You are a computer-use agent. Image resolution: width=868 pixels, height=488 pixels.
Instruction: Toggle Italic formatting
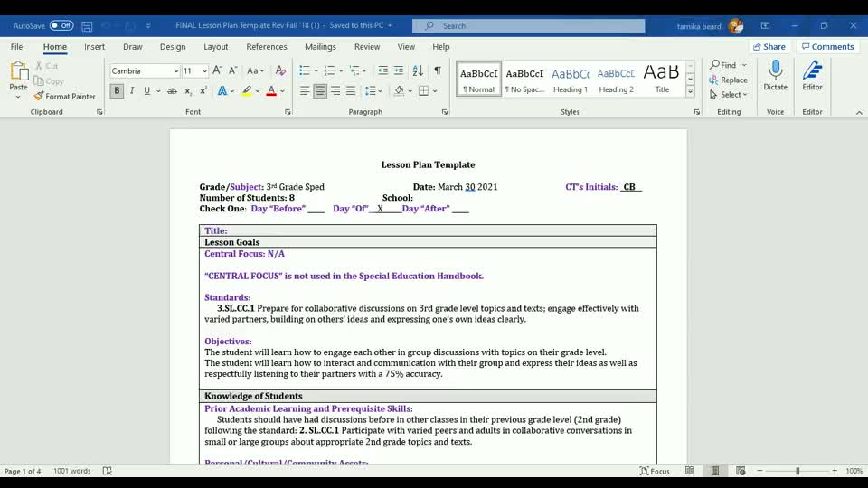[132, 91]
